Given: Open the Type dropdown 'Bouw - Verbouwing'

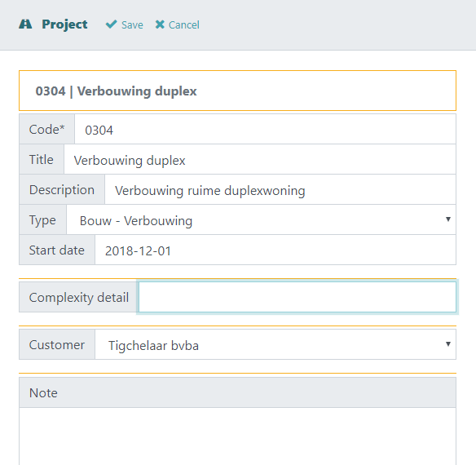Looking at the screenshot, I should point(261,219).
